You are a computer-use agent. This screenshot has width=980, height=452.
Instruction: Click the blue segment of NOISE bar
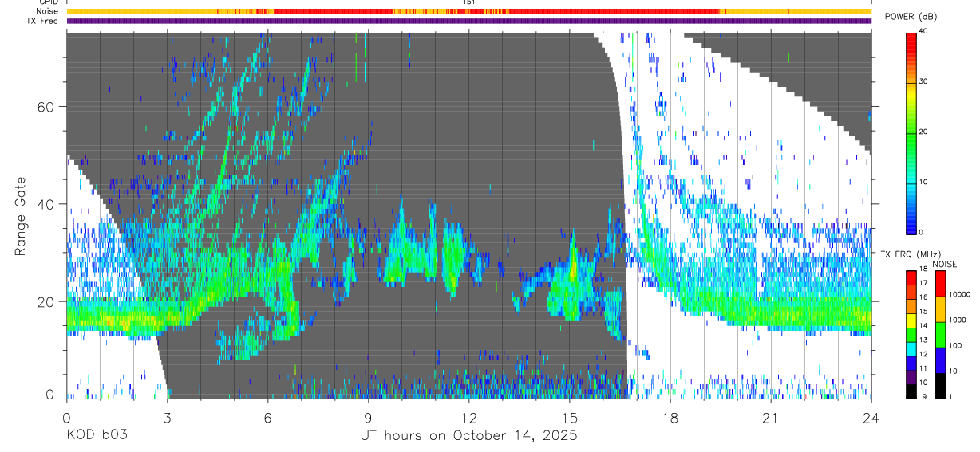(940, 360)
